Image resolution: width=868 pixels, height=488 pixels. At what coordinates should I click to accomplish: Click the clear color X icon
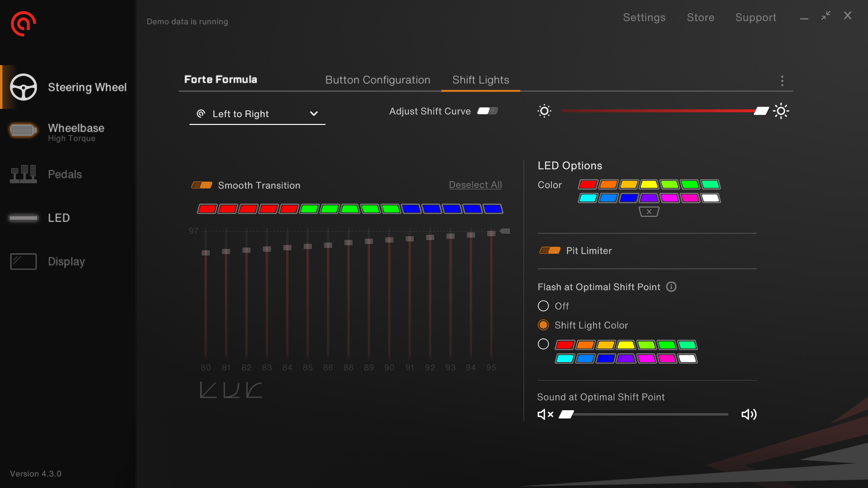point(649,211)
